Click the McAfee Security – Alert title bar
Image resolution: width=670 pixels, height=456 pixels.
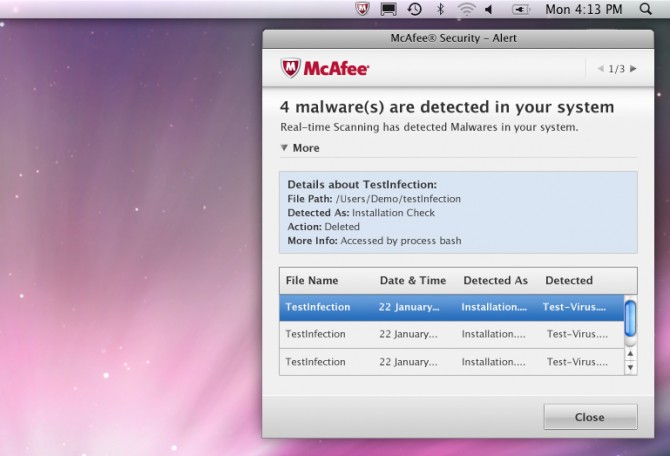coord(458,38)
